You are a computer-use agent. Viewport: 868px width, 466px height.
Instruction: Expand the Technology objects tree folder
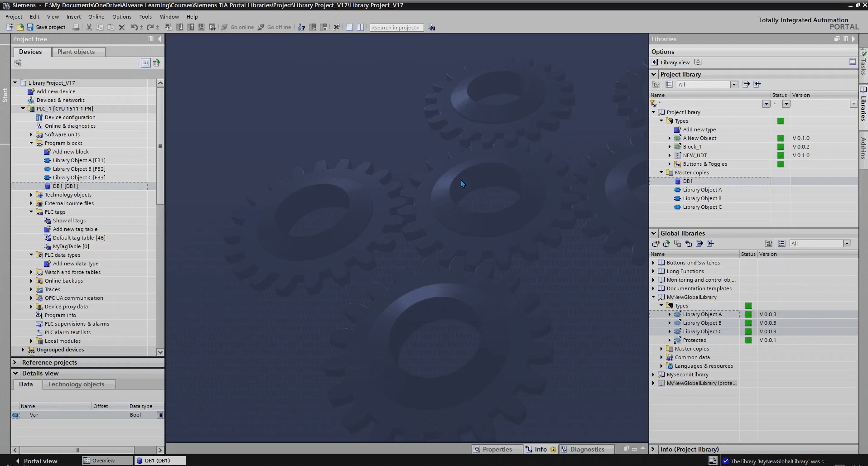click(x=31, y=195)
